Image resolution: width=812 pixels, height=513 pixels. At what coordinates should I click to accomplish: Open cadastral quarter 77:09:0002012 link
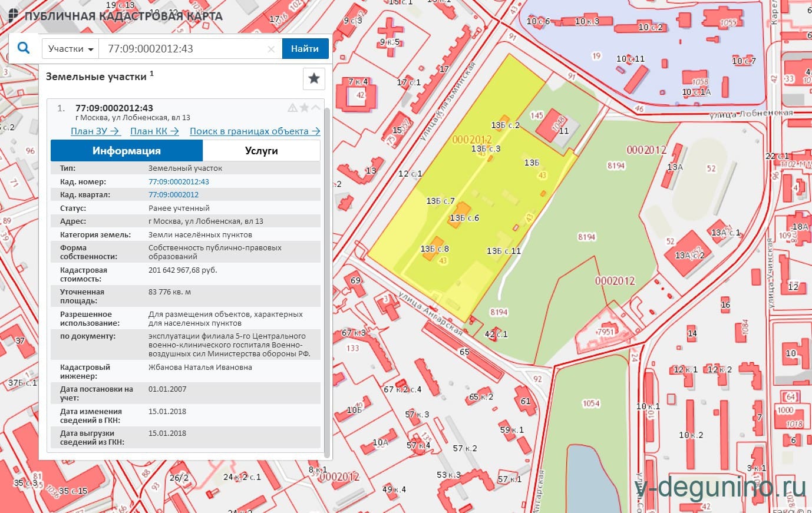pyautogui.click(x=173, y=195)
